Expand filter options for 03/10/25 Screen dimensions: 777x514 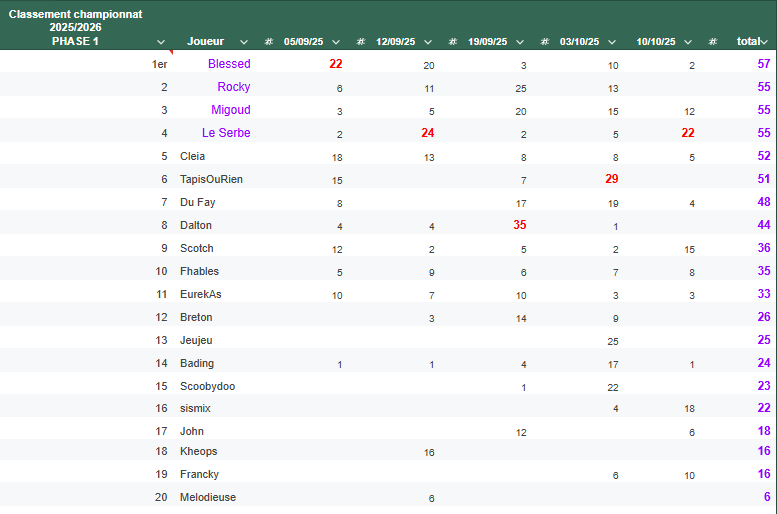point(612,42)
